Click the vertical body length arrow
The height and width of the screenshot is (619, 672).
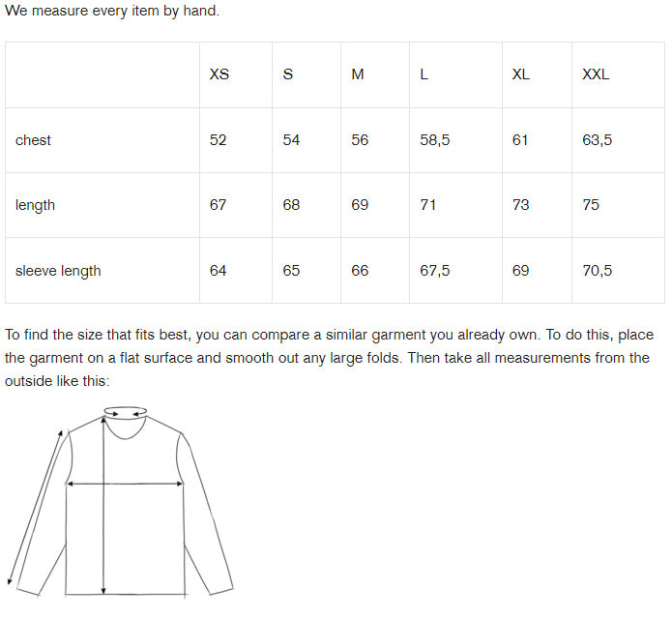coord(103,506)
